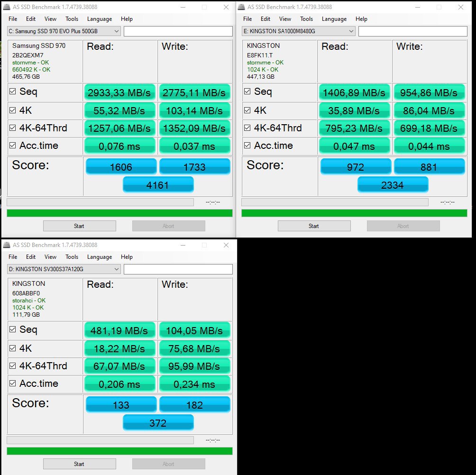Toggle Acc.time checkbox in Samsung SSD 970 window
Screen dimensions: 476x475
coord(12,146)
